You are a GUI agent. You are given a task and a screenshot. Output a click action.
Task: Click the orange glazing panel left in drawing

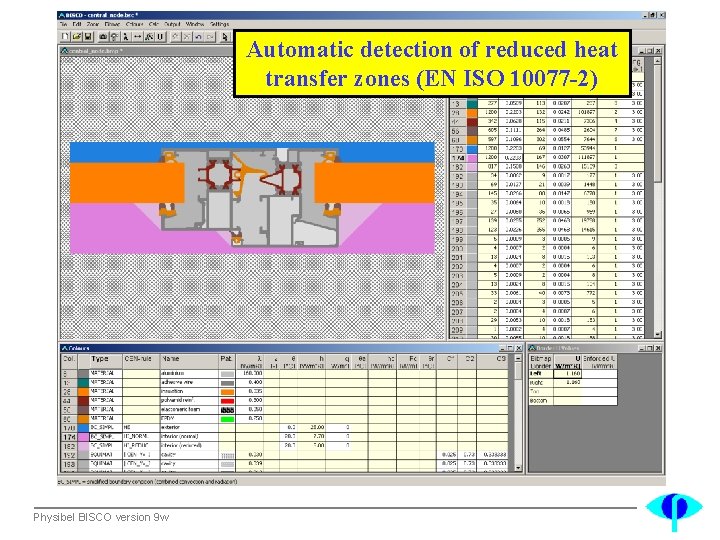point(127,183)
